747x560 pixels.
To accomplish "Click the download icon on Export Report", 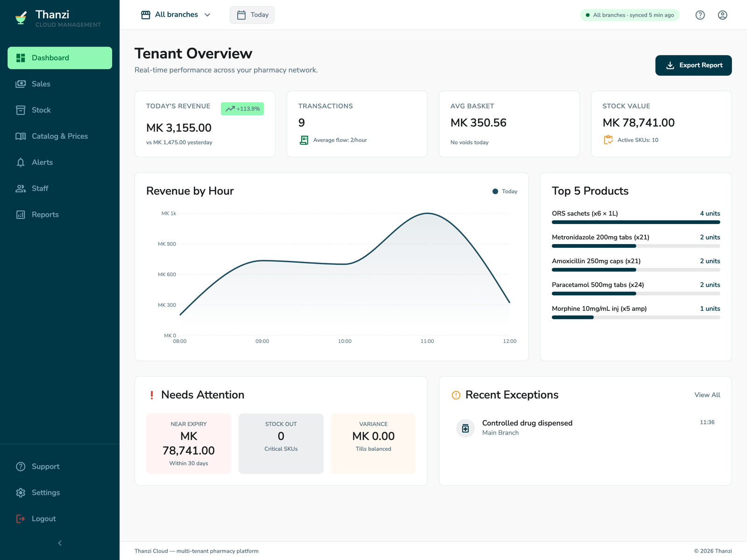I will 670,65.
